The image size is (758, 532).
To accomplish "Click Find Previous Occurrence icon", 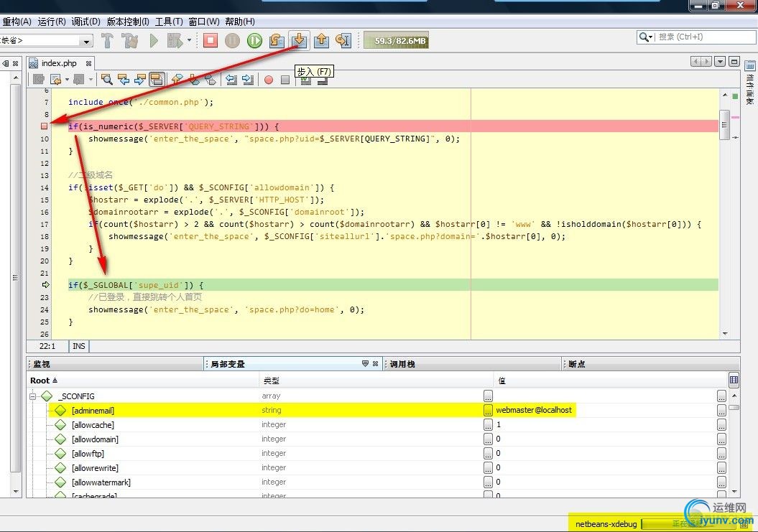I will click(x=124, y=80).
